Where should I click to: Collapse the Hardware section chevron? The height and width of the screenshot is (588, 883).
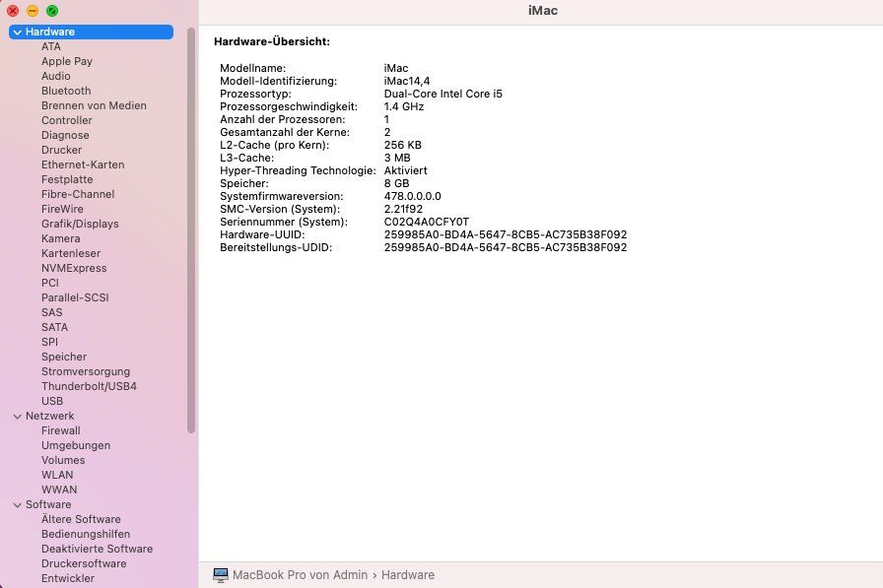(18, 33)
